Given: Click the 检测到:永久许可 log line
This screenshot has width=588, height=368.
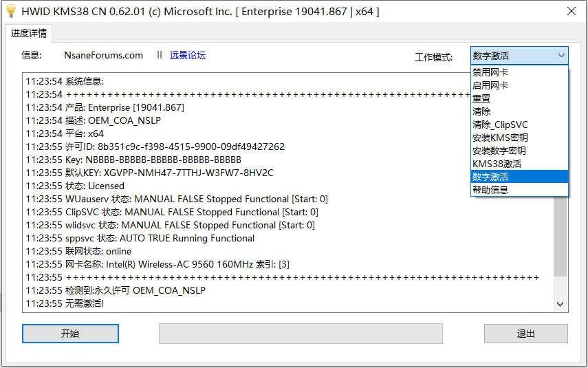Looking at the screenshot, I should point(116,291).
